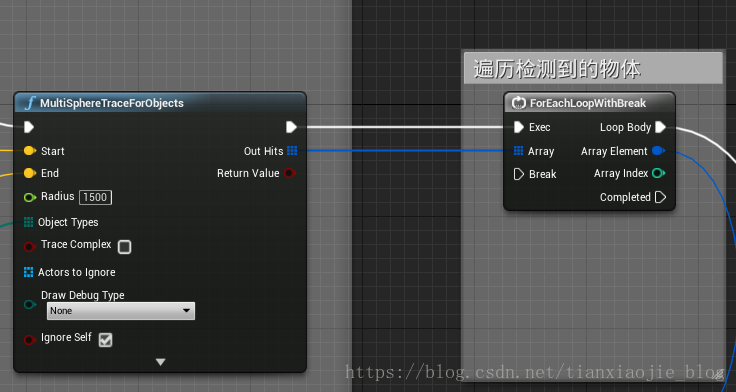736x392 pixels.
Task: Click the Actors to Ignore label
Action: tap(77, 272)
